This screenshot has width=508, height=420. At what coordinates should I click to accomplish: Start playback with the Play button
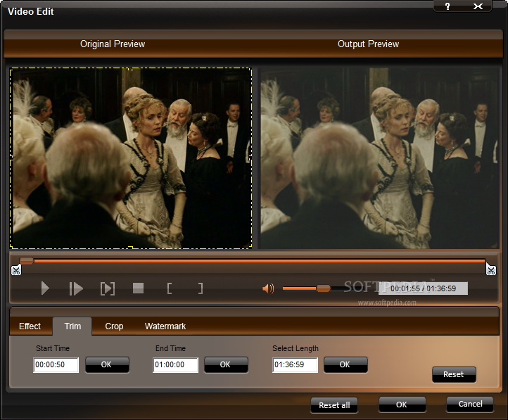tap(45, 288)
